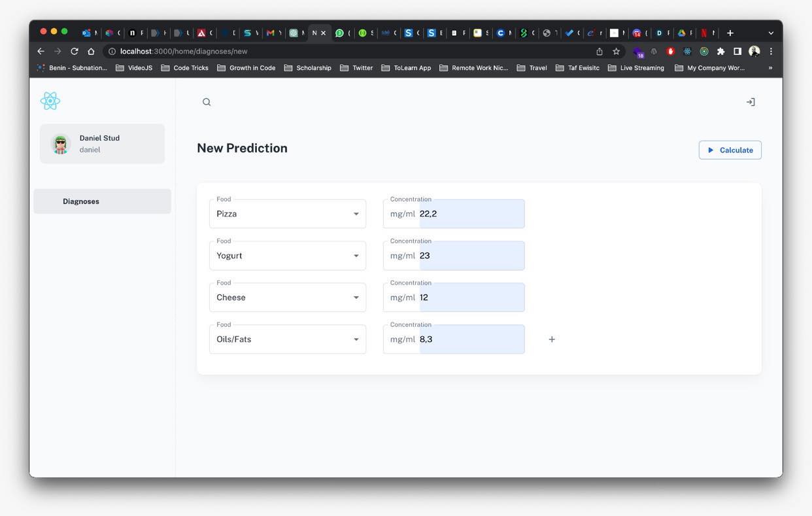
Task: Open the VideoJS bookmark folder
Action: 134,68
